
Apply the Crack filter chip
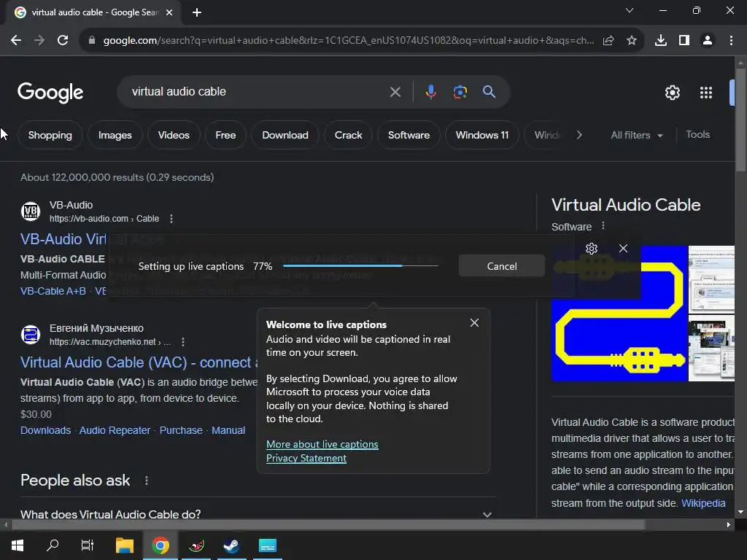point(348,135)
